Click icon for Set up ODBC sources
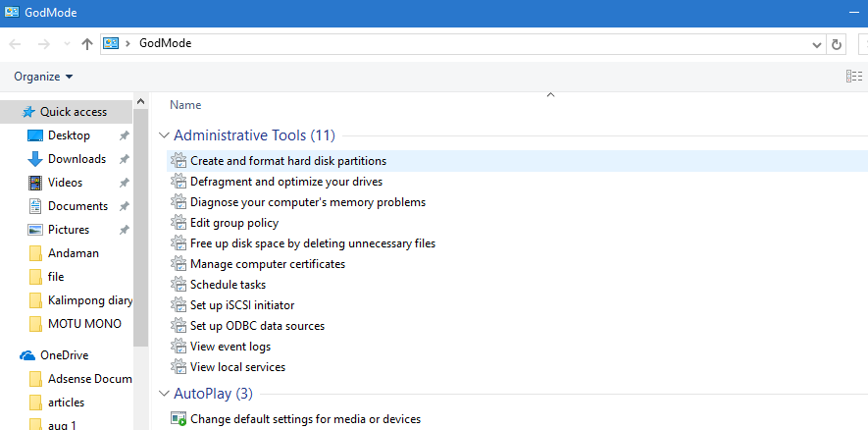The image size is (868, 430). point(179,326)
